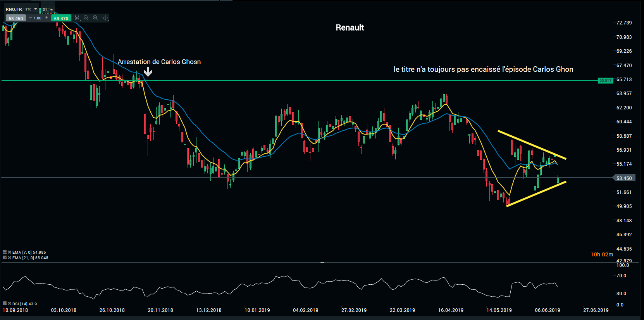Zoom out the chart with magnifier minus

click(x=86, y=18)
